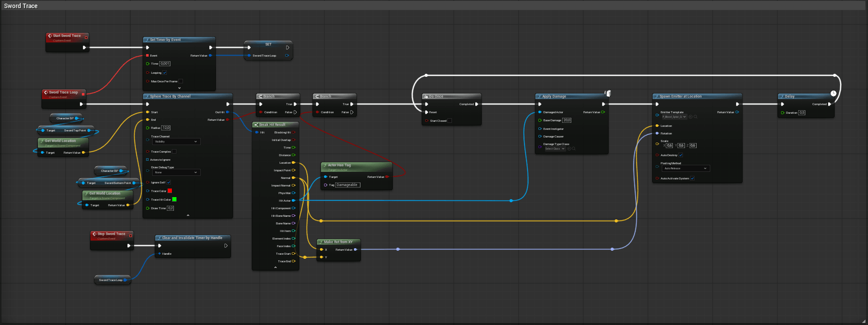868x325 pixels.
Task: Click the first Branch node icon
Action: [260, 96]
